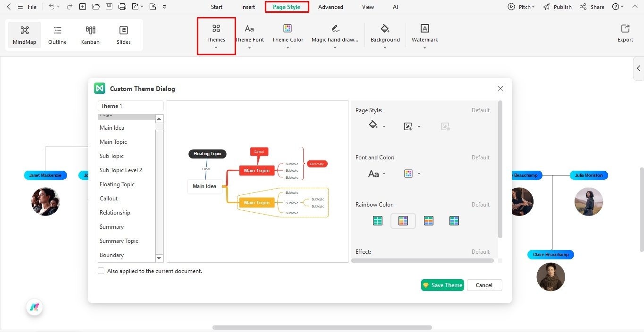Open the Watermark tool

[424, 34]
